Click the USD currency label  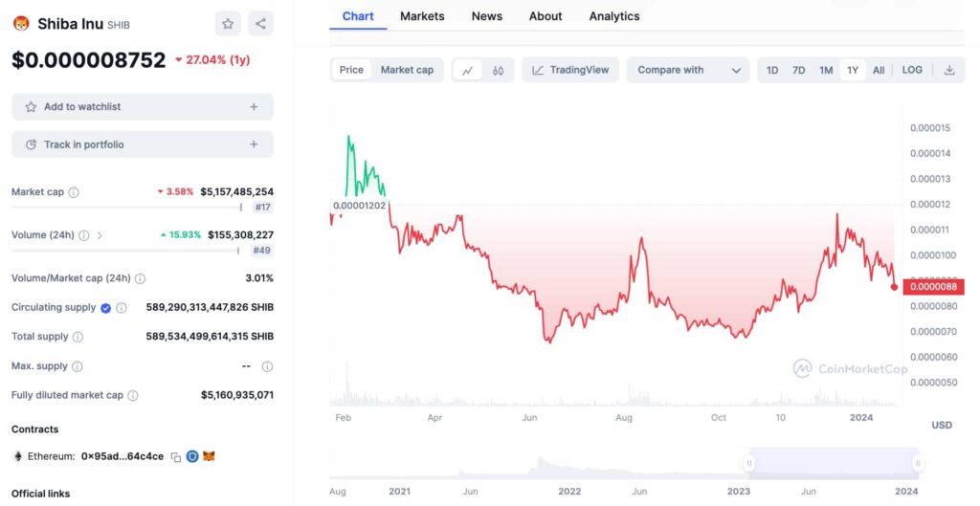[942, 426]
